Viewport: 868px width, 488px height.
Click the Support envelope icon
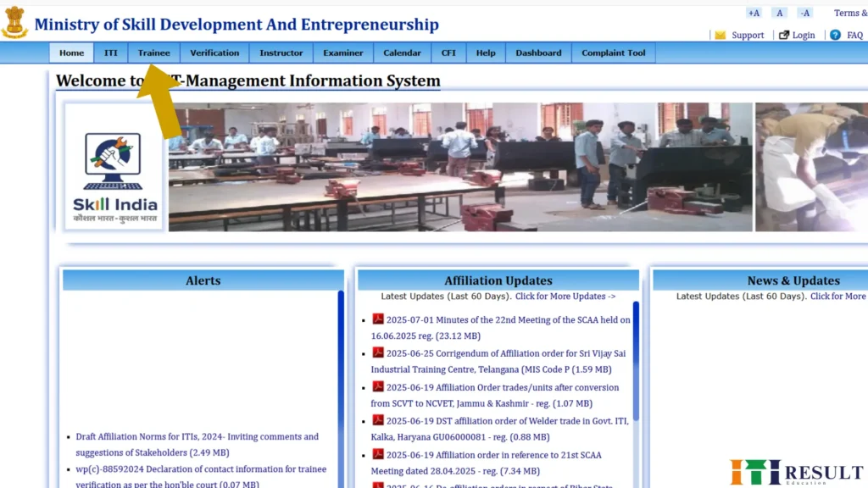click(720, 35)
